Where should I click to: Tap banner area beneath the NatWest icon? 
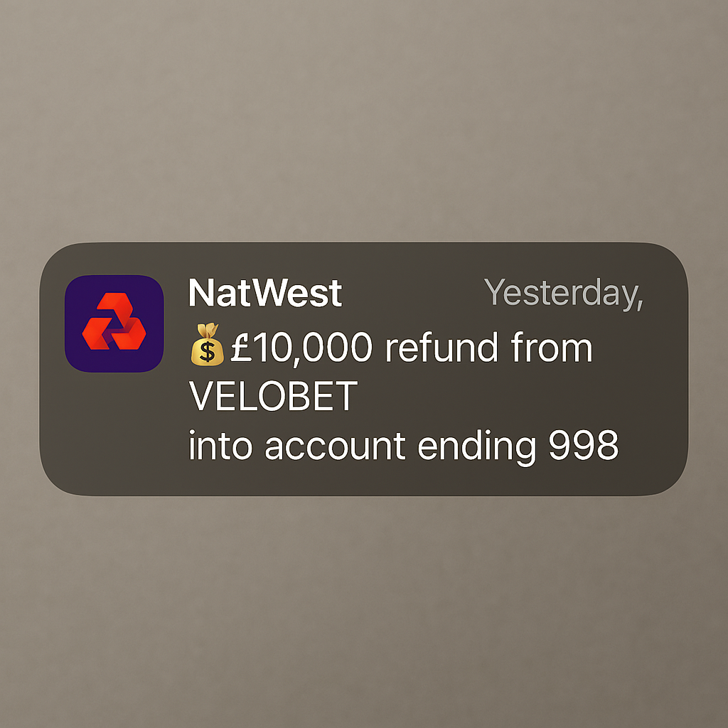pyautogui.click(x=114, y=432)
